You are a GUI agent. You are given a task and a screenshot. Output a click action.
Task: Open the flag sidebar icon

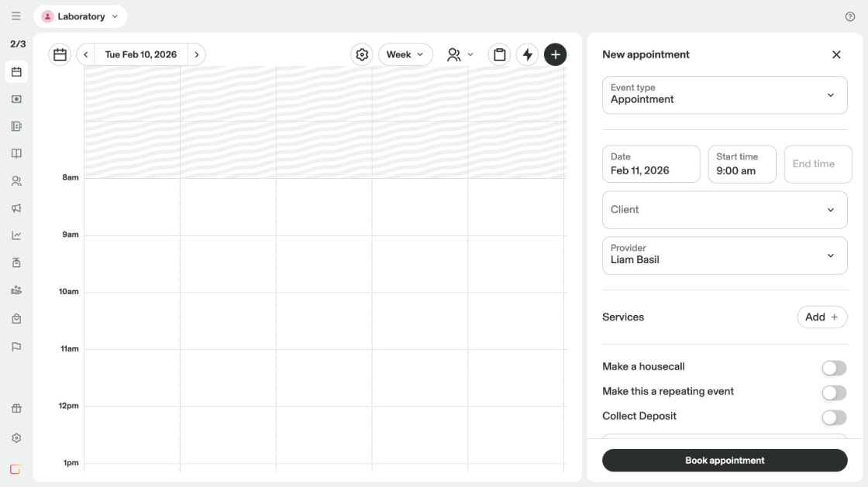(x=16, y=347)
